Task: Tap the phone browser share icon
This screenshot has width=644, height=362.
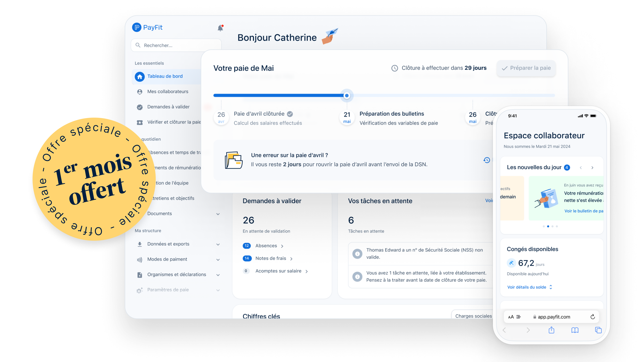Action: point(551,330)
